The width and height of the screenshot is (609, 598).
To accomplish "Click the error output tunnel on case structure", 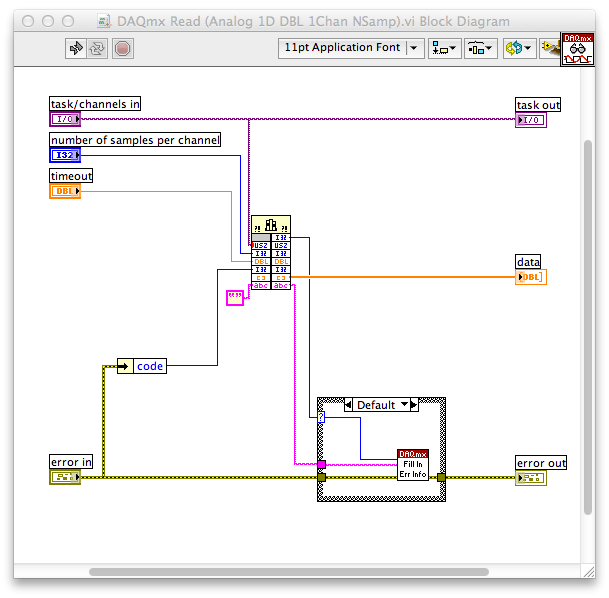I will (x=441, y=478).
